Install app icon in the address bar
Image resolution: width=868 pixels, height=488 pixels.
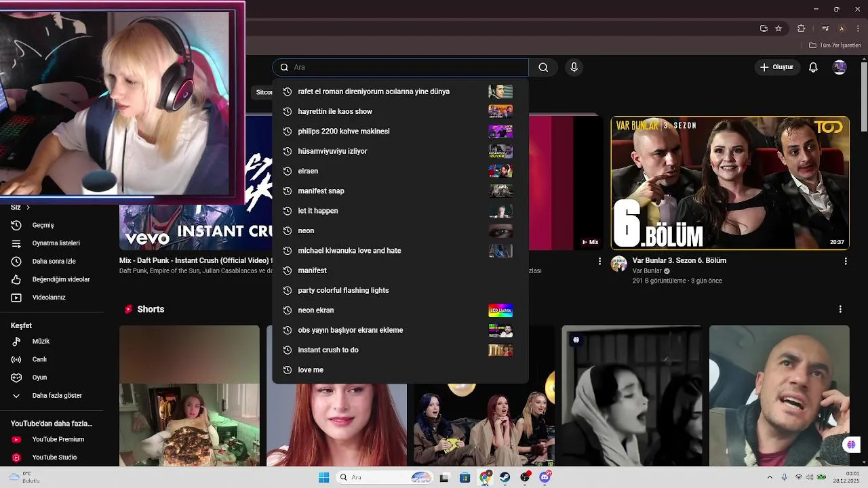[x=764, y=28]
